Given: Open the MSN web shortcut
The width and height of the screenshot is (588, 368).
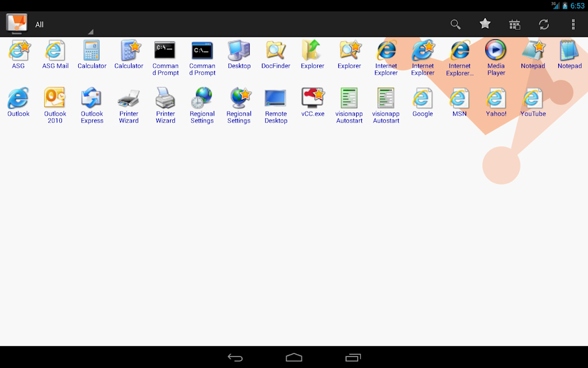Looking at the screenshot, I should click(459, 102).
